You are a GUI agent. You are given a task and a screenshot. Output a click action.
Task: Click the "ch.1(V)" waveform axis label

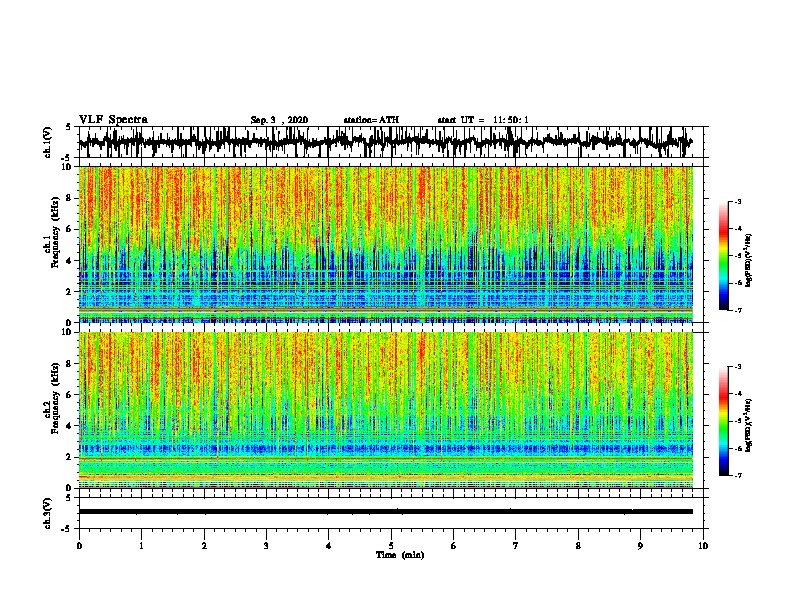47,142
